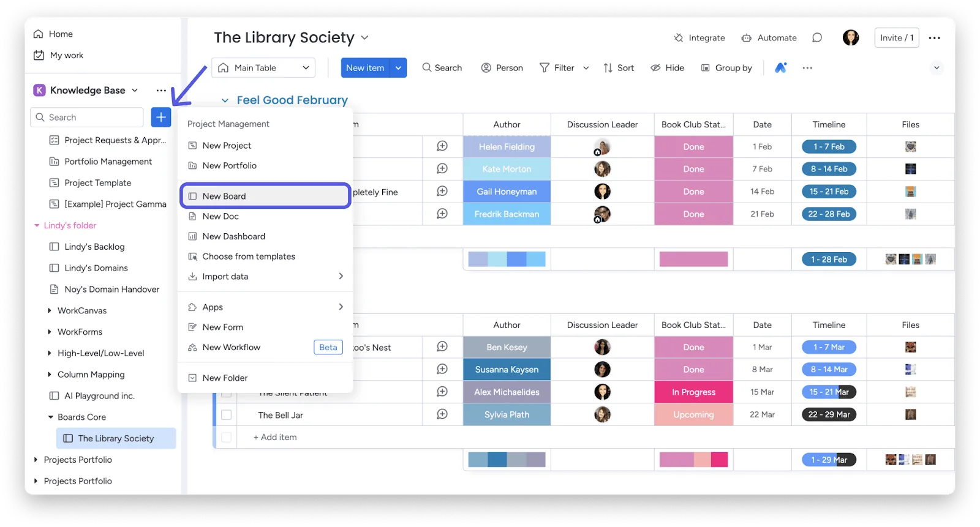Open update bubble in Kate Morton row

click(x=442, y=169)
